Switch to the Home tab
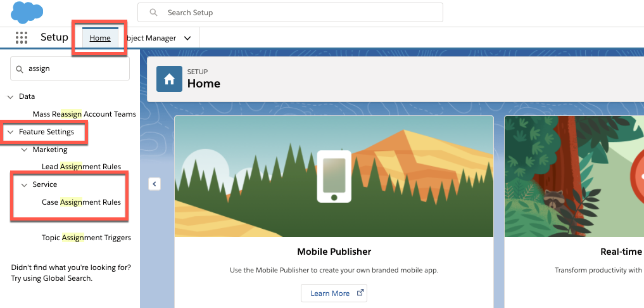 click(x=100, y=38)
